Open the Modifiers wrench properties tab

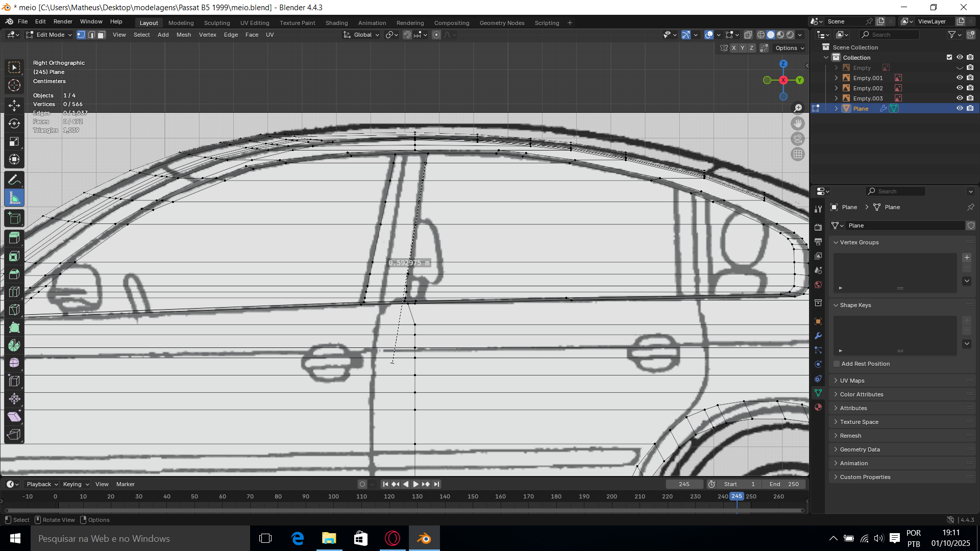click(818, 336)
